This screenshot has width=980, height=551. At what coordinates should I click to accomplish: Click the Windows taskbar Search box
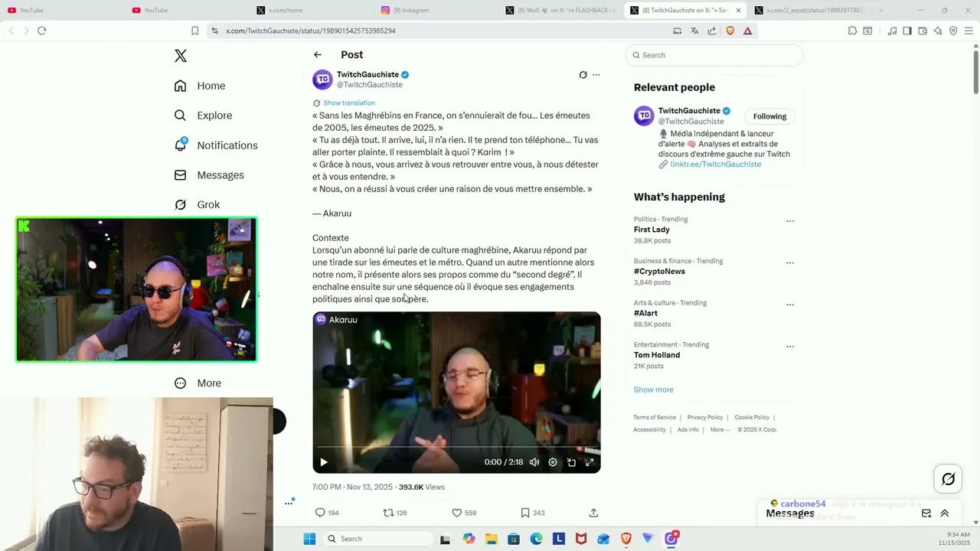(377, 539)
